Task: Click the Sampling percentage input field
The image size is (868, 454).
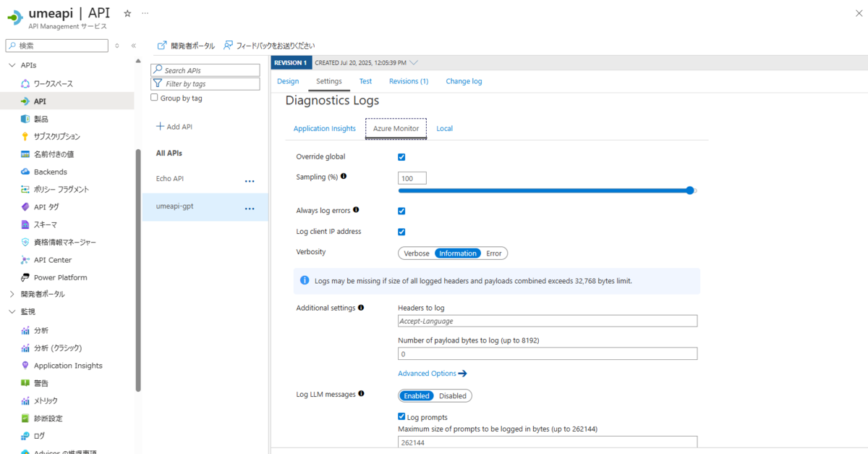Action: click(x=412, y=178)
